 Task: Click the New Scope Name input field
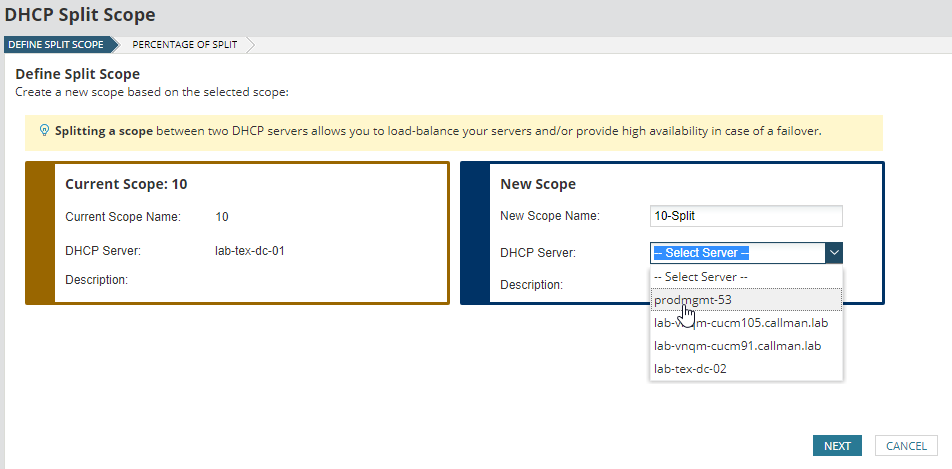pos(746,216)
